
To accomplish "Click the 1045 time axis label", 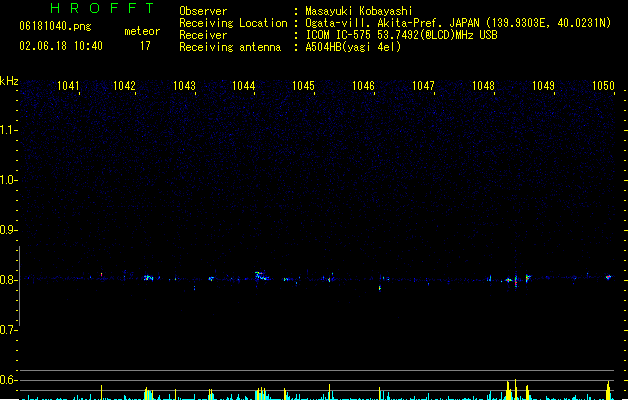I will tap(303, 86).
